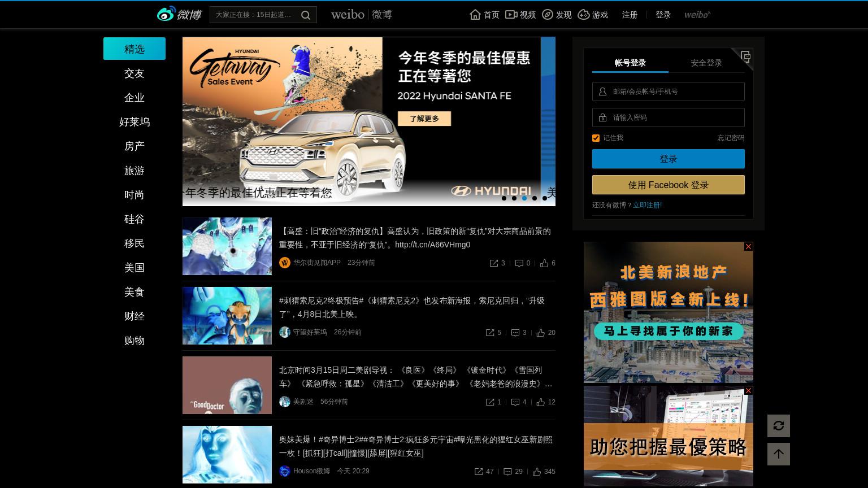The image size is (868, 488).
Task: Comment on the 刺猬索尼克2 post
Action: [515, 333]
